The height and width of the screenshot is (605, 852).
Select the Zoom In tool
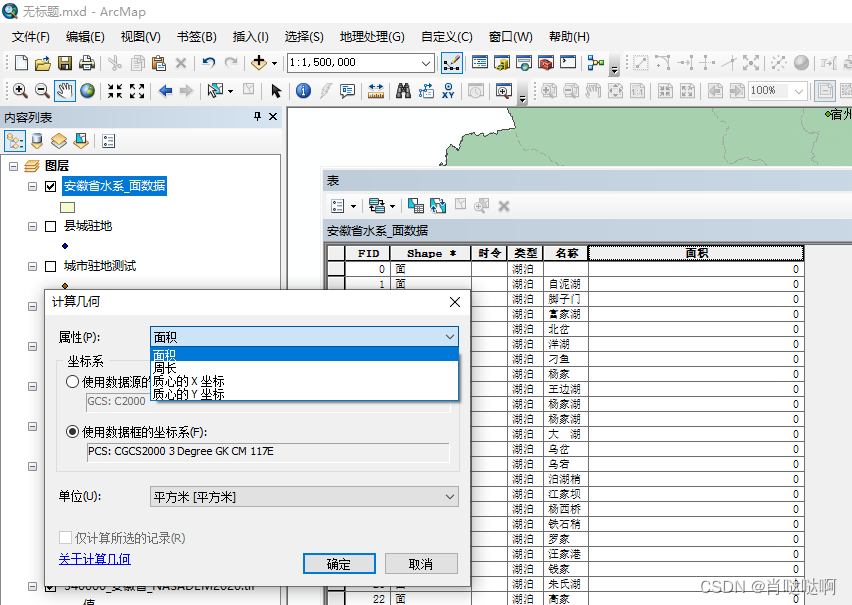[x=21, y=91]
